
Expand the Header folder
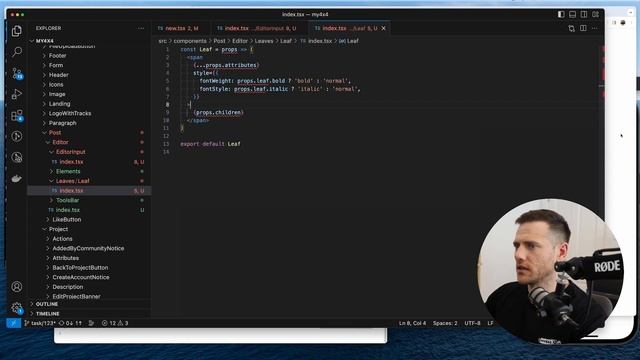pos(89,75)
